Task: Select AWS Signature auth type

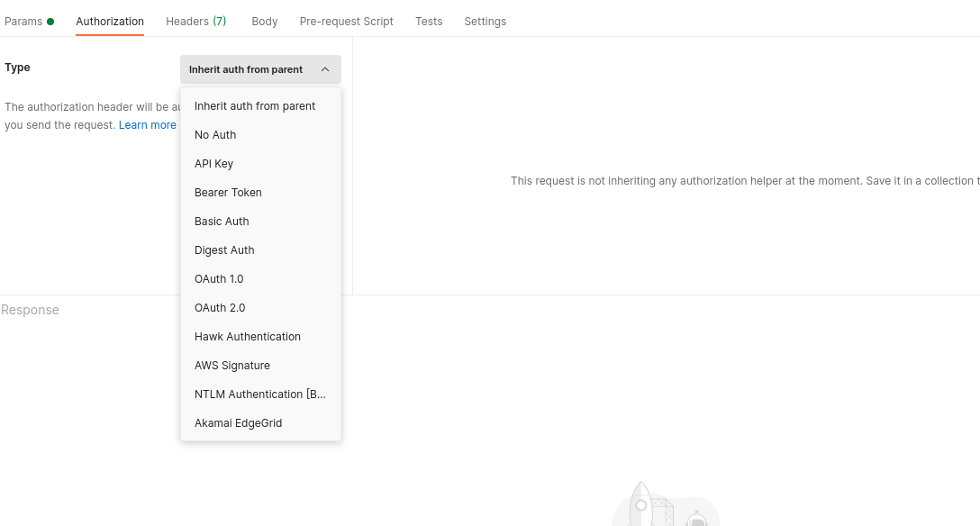Action: [232, 366]
